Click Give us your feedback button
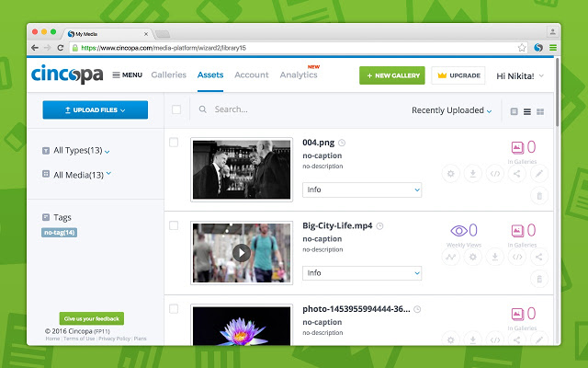The image size is (588, 368). tap(92, 318)
